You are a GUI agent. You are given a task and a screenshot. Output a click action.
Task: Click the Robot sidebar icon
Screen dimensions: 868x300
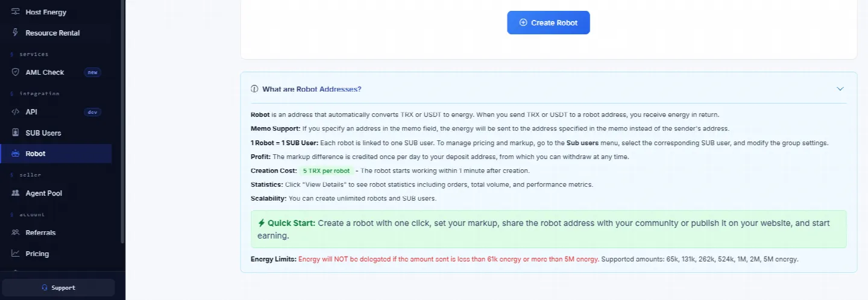(16, 154)
